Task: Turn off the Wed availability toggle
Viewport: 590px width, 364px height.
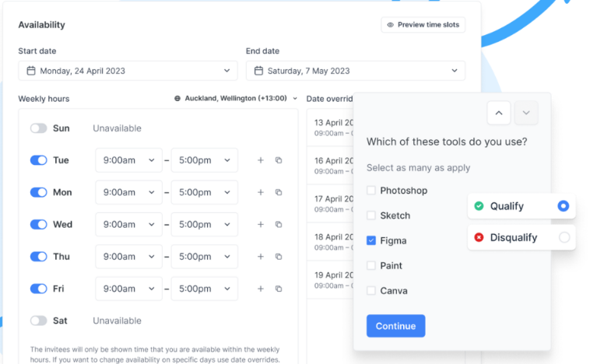Action: [x=39, y=225]
